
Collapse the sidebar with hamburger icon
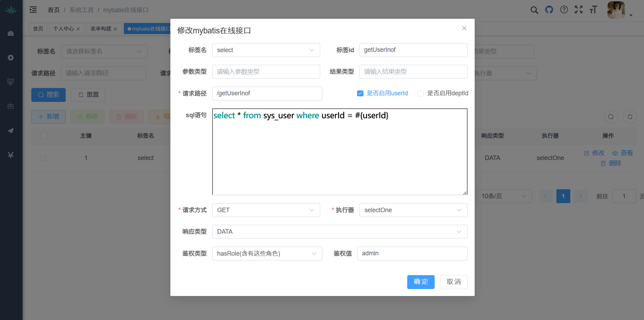click(x=33, y=10)
